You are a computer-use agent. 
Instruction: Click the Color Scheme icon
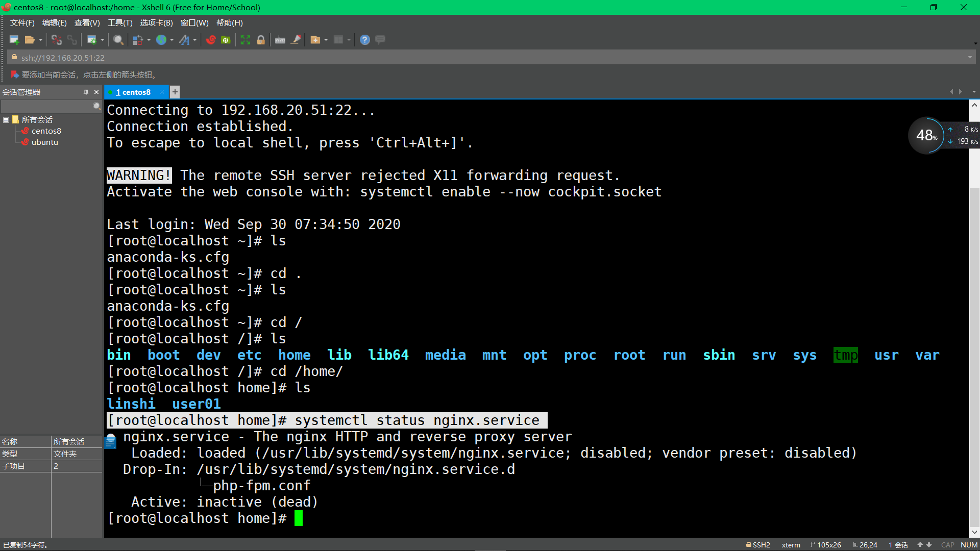138,40
